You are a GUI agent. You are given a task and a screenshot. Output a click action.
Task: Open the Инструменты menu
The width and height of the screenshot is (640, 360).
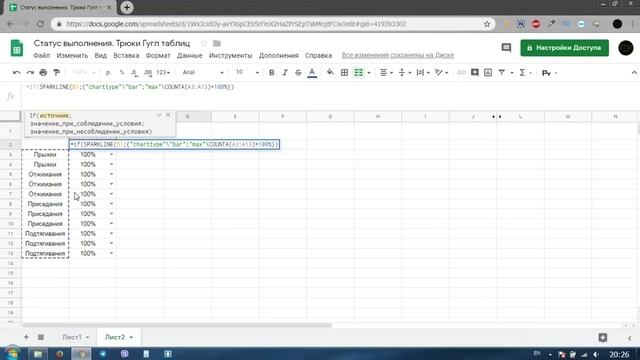click(231, 56)
